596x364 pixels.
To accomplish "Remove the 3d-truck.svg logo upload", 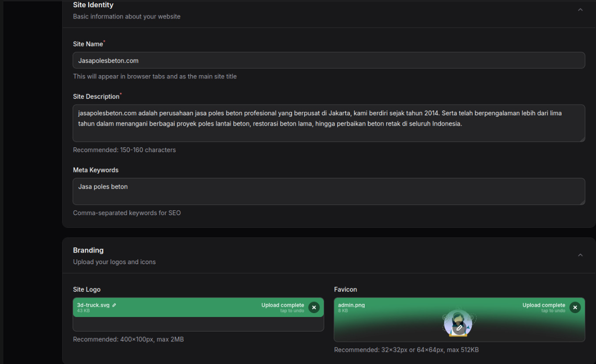I will click(x=314, y=307).
